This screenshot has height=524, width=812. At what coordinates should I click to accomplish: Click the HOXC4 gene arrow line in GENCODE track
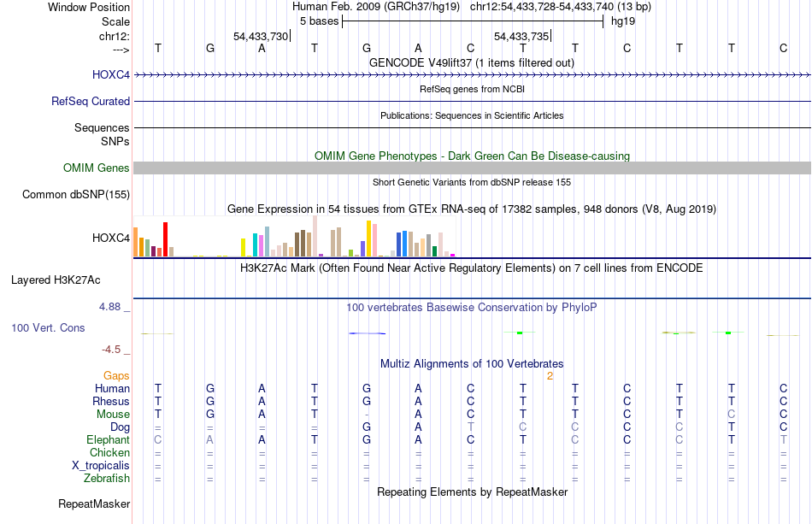click(x=472, y=75)
